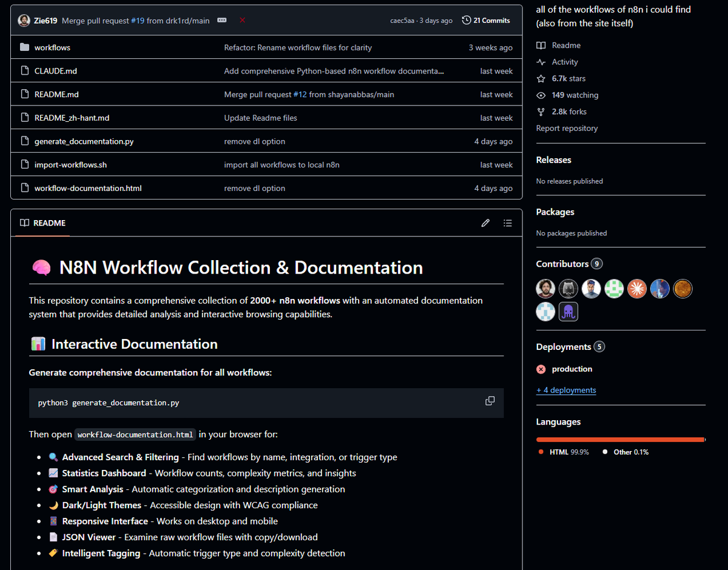Open the Packages section heading
This screenshot has width=728, height=570.
[555, 212]
